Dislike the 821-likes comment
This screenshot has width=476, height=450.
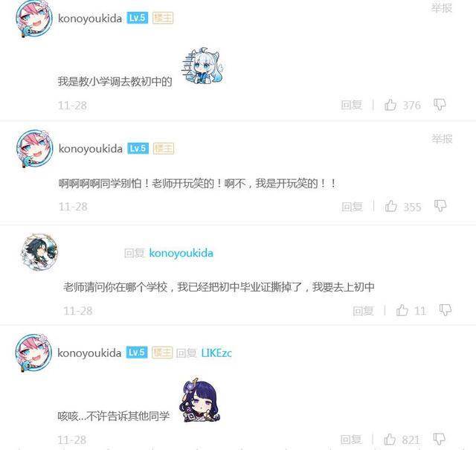tap(440, 439)
